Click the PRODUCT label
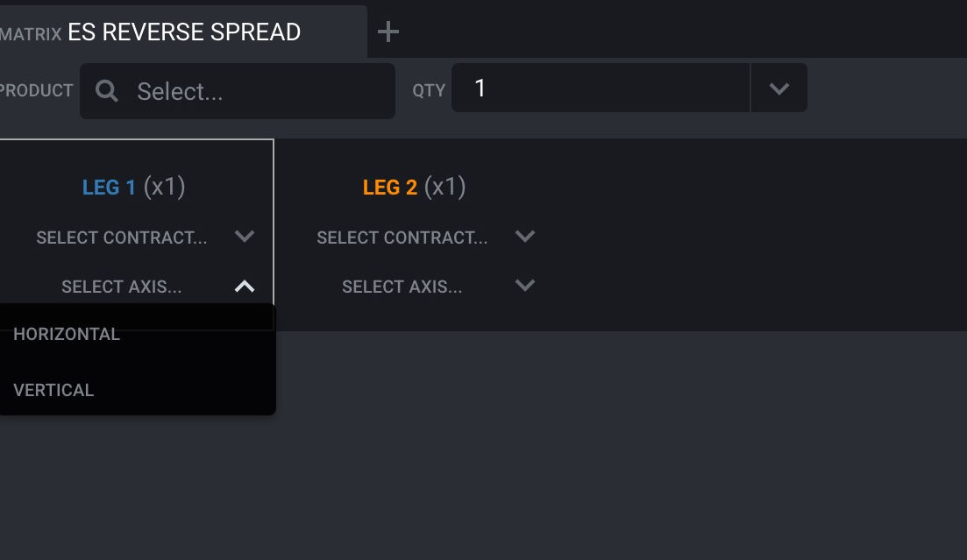This screenshot has width=967, height=560. click(37, 90)
